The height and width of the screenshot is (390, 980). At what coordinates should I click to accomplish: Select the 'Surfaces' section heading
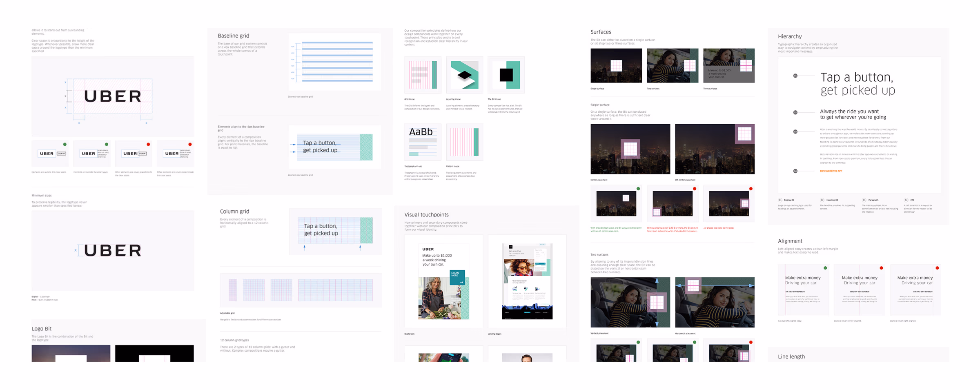[x=601, y=32]
